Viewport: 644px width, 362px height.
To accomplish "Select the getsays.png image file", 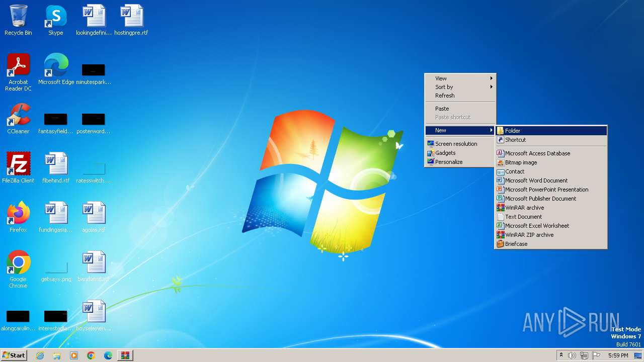I will [56, 271].
